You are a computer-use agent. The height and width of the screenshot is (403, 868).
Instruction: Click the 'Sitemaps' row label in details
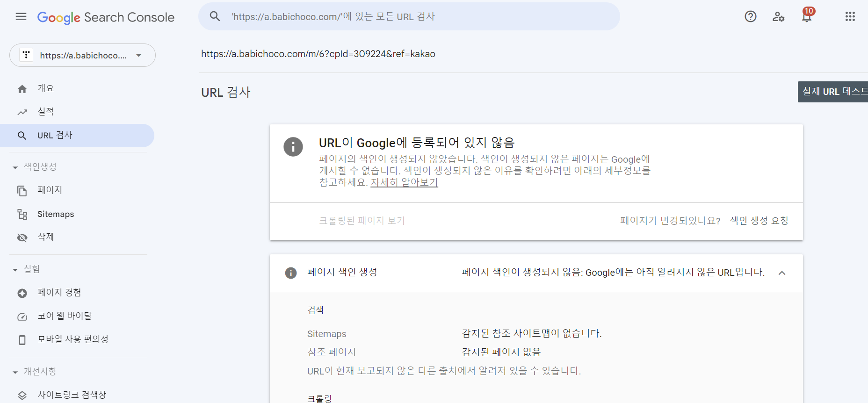pos(327,334)
